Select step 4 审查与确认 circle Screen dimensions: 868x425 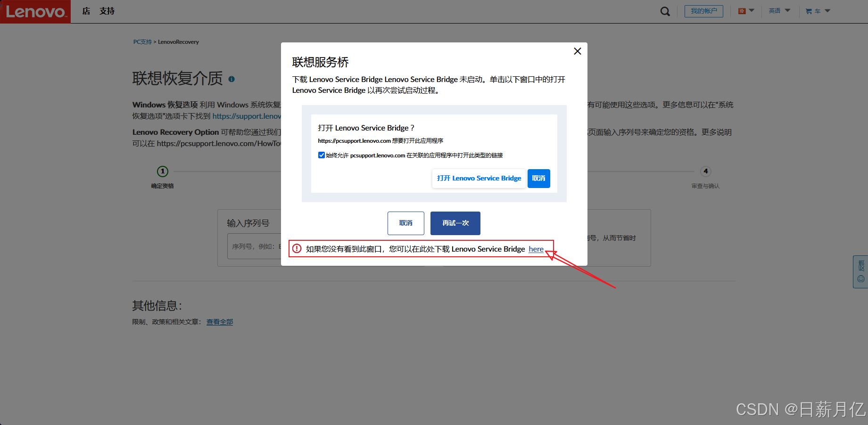[705, 171]
